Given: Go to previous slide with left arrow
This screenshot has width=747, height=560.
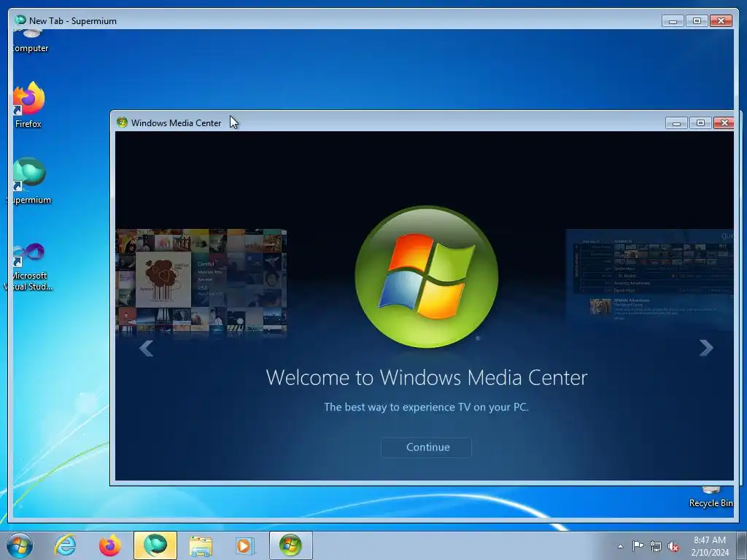Looking at the screenshot, I should (x=146, y=348).
